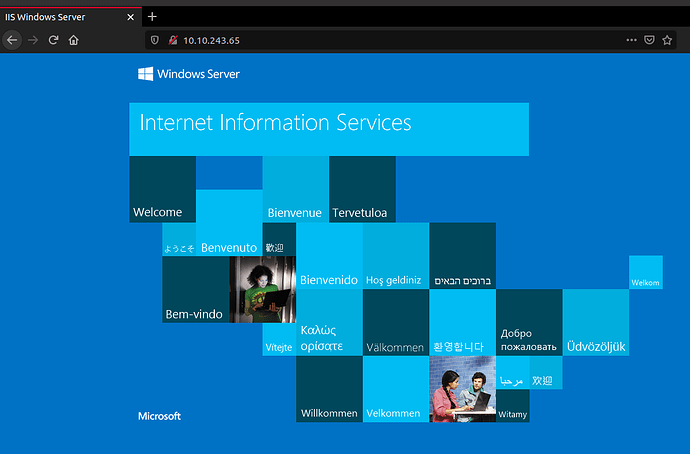This screenshot has width=690, height=454.
Task: Go back using the browser back arrow
Action: pos(12,40)
